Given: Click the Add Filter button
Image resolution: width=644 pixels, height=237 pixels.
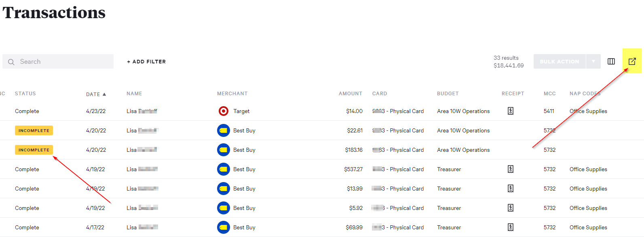Looking at the screenshot, I should [x=146, y=62].
